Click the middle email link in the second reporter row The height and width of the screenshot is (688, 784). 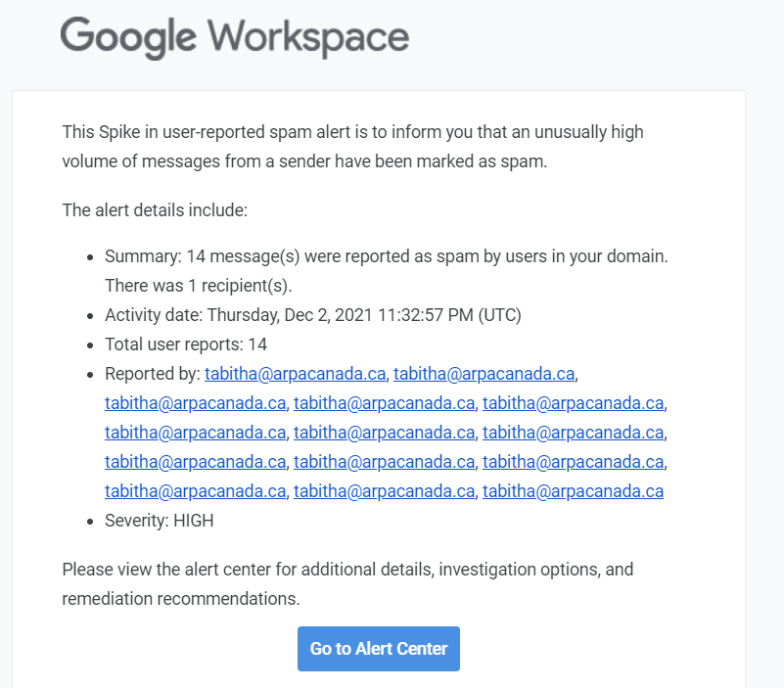pos(384,403)
